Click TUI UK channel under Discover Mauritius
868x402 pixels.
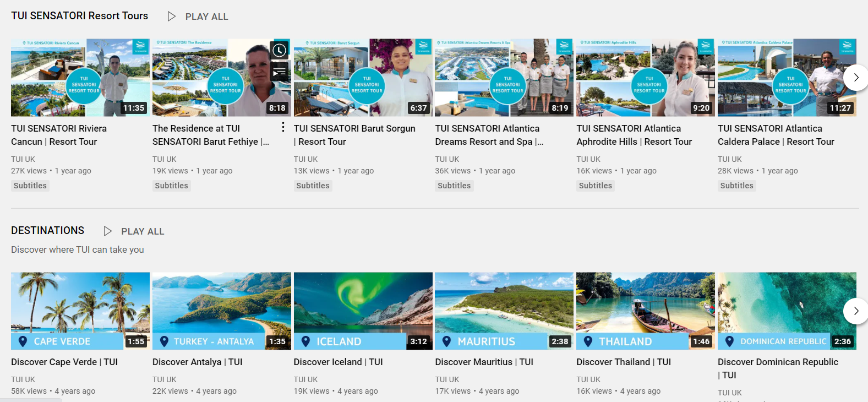pos(447,379)
